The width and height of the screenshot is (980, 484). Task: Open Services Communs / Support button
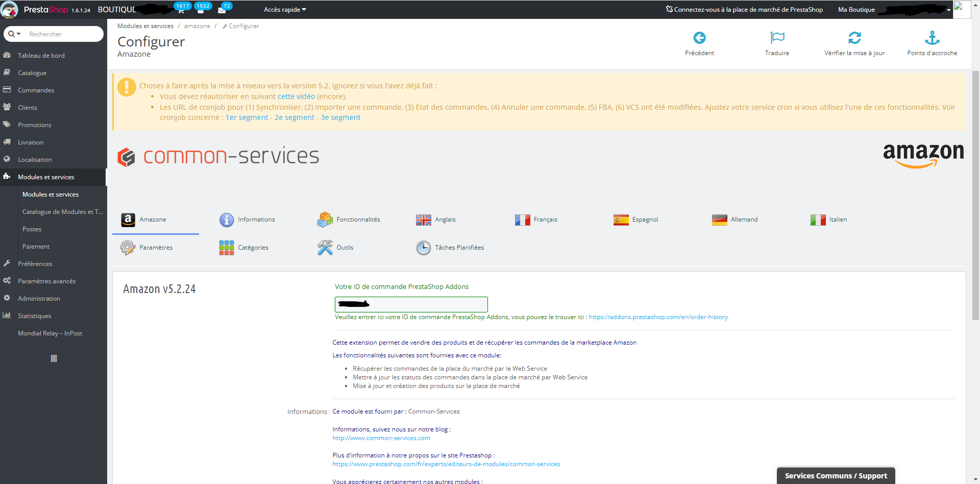(x=836, y=476)
